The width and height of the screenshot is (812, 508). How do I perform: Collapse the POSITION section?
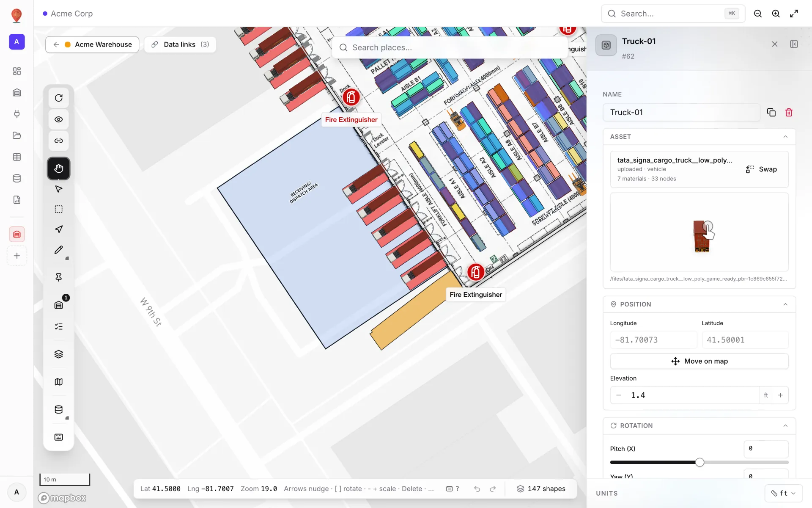pos(785,304)
